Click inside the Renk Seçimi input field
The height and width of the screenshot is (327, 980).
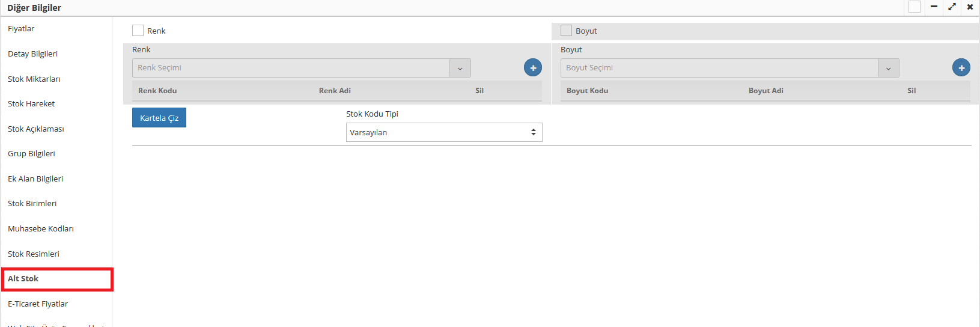pyautogui.click(x=291, y=68)
